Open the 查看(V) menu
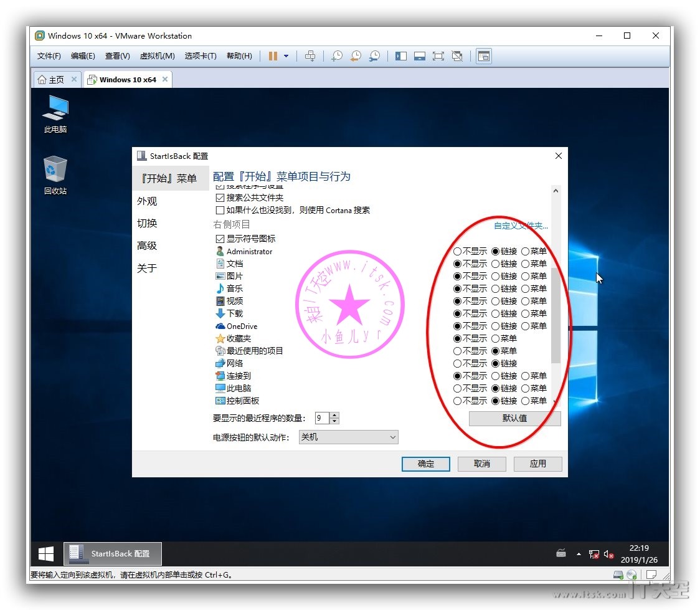Screen dimensions: 700x610 coord(118,56)
